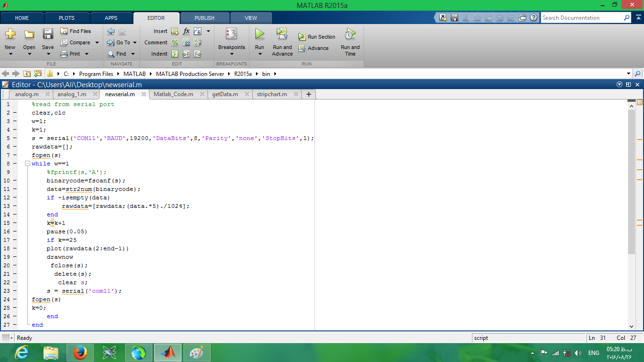The width and height of the screenshot is (644, 362).
Task: Click the wrap comments icon
Action: (x=198, y=42)
